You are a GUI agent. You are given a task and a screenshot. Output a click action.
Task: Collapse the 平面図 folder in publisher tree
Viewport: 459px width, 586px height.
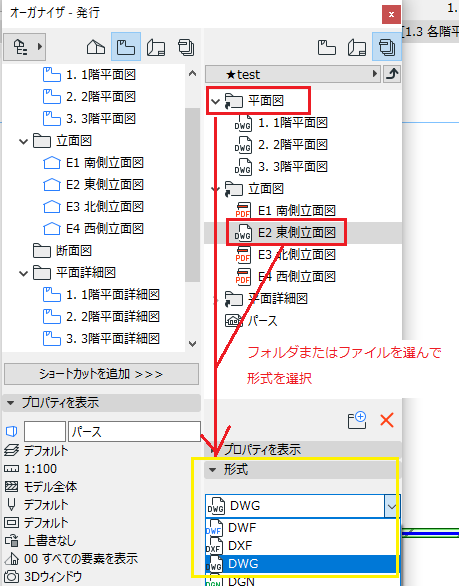215,101
